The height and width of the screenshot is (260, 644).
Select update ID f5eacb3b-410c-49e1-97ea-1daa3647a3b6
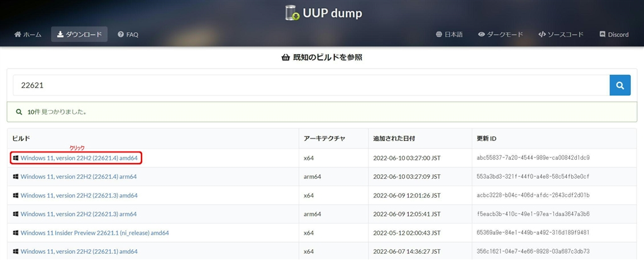[533, 214]
